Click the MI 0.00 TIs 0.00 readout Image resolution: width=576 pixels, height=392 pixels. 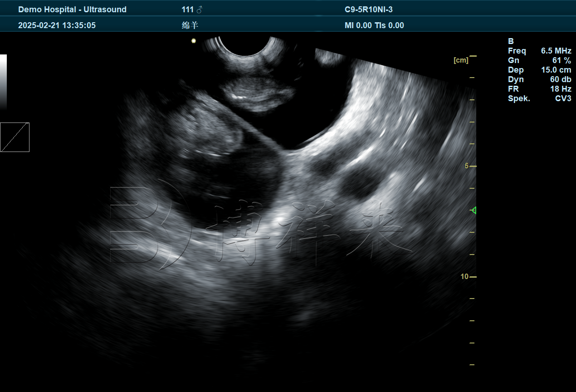[374, 25]
